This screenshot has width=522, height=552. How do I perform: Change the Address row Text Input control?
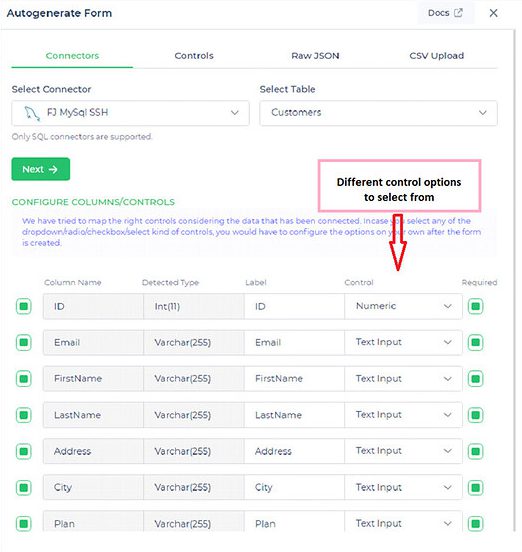point(403,451)
